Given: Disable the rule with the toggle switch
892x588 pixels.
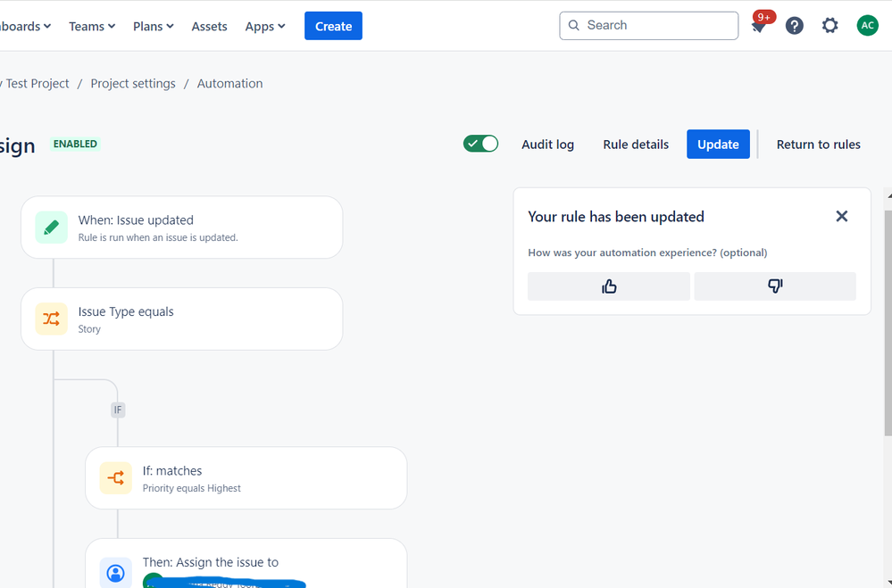Looking at the screenshot, I should 480,144.
